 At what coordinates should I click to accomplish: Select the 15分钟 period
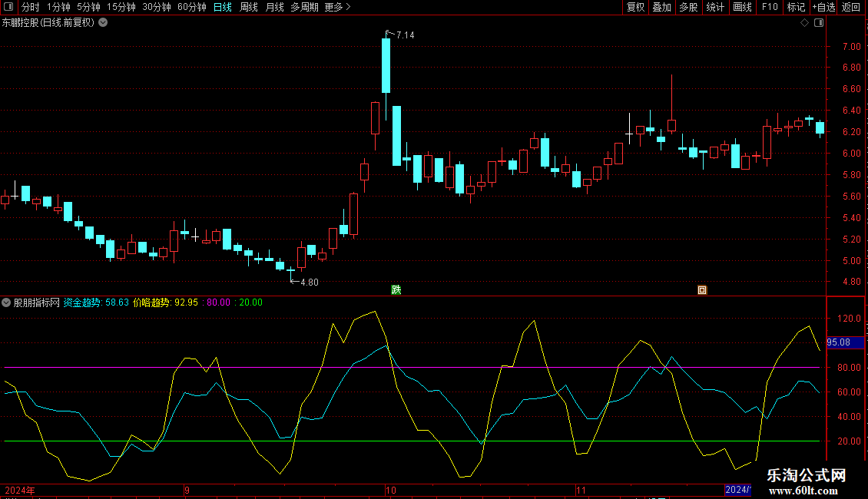121,7
